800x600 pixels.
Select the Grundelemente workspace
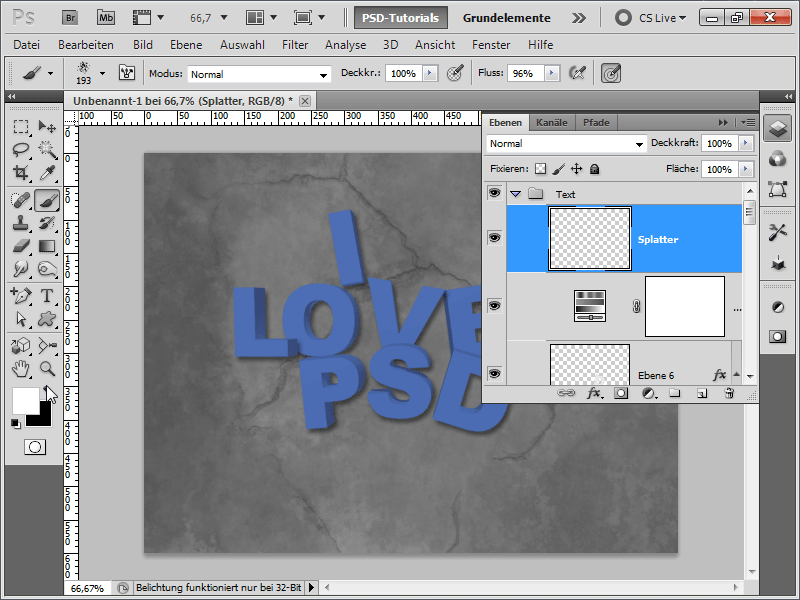click(507, 18)
